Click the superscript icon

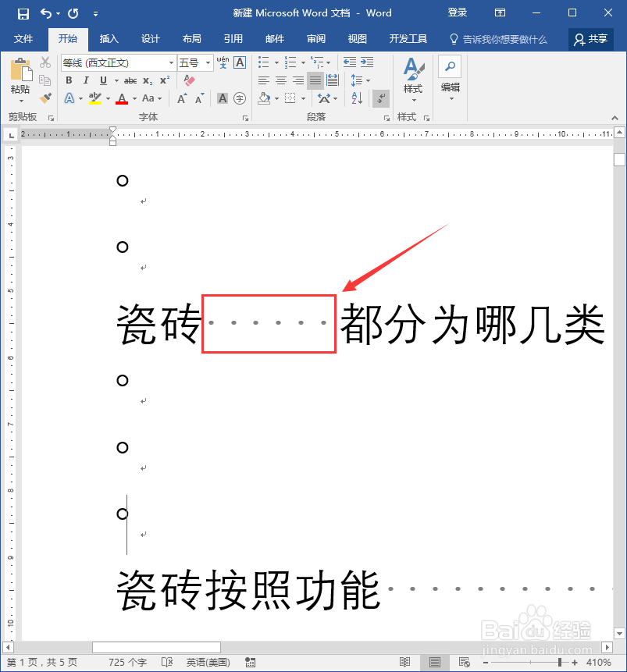click(x=164, y=79)
